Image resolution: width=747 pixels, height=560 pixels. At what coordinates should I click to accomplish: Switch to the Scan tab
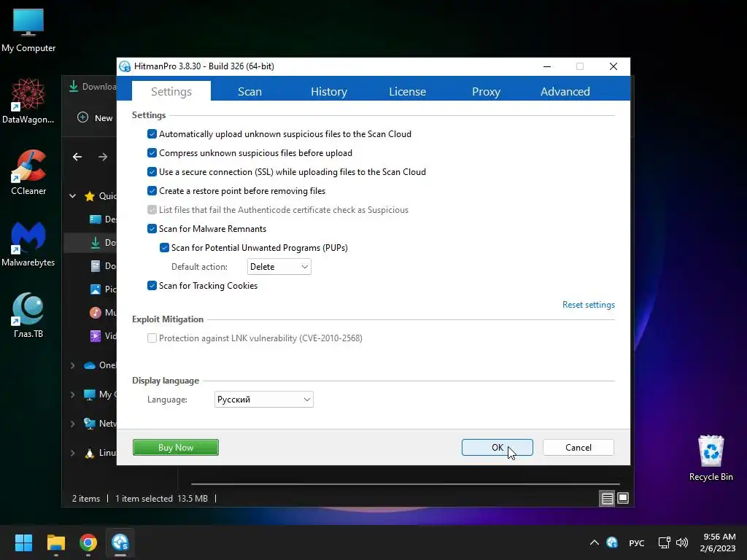point(249,91)
